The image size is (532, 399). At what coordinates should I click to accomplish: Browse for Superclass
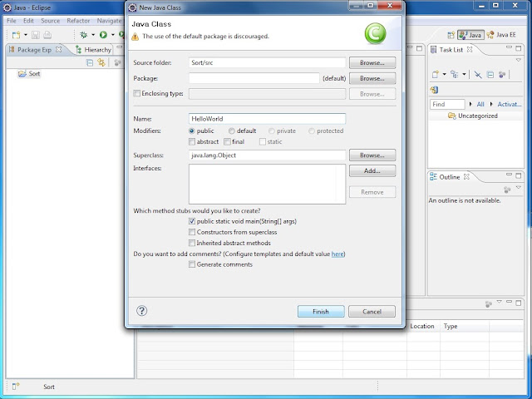(x=372, y=155)
